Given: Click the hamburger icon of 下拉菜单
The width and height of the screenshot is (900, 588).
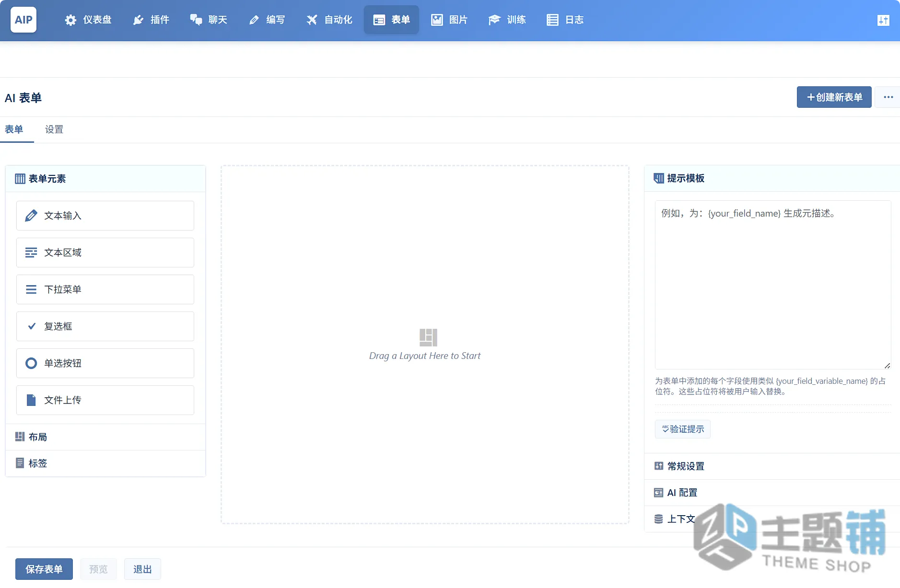Looking at the screenshot, I should (x=31, y=289).
